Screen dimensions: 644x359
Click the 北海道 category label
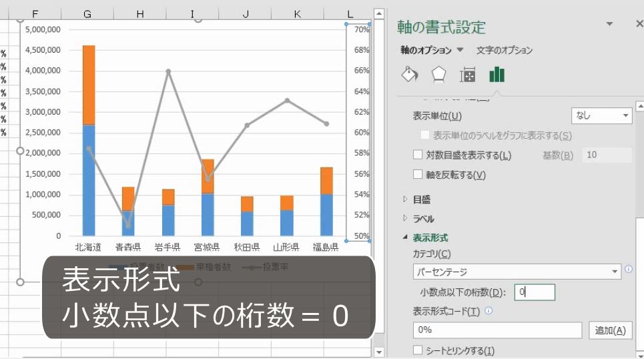coord(88,247)
